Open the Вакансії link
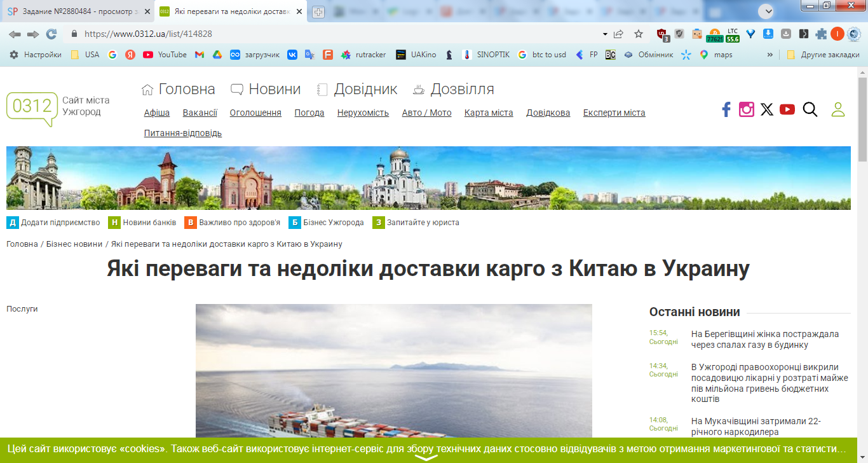The image size is (868, 463). click(x=200, y=113)
